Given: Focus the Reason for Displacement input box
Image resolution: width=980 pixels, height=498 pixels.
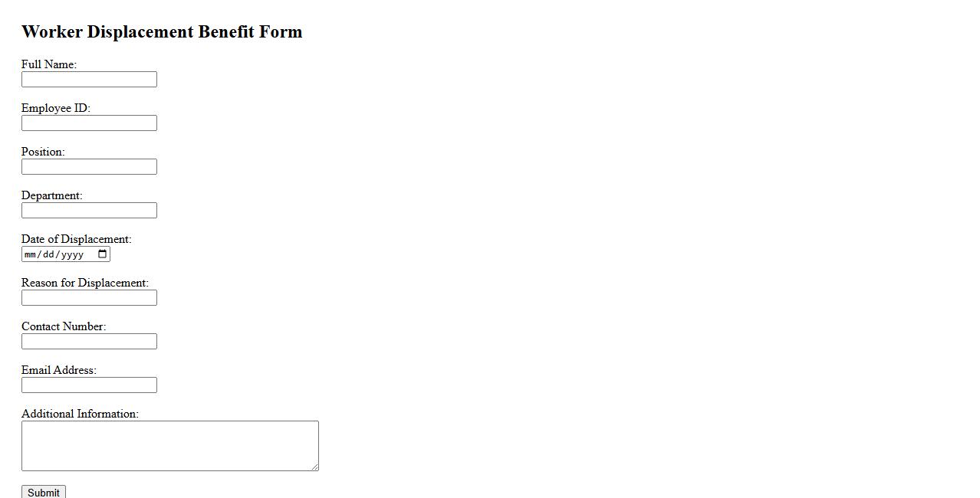Looking at the screenshot, I should pyautogui.click(x=89, y=298).
